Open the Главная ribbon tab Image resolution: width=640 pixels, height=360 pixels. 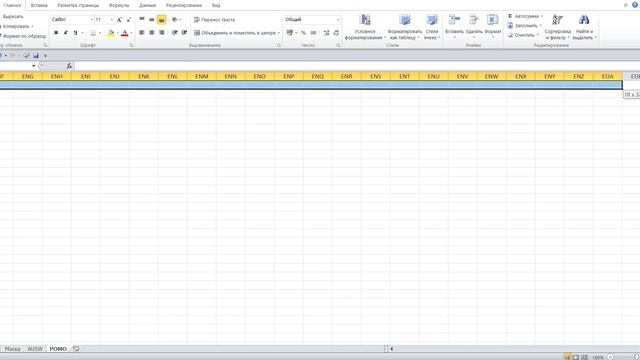(x=12, y=5)
